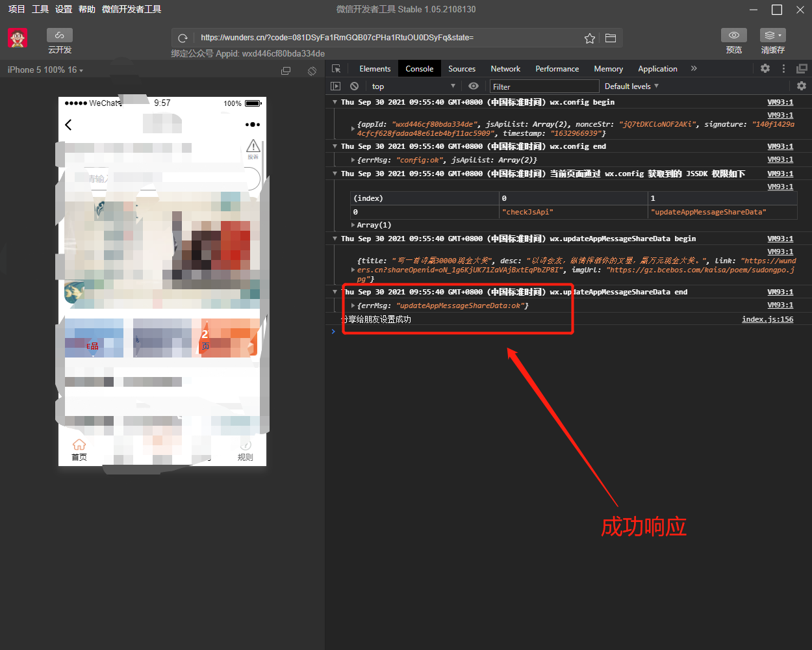This screenshot has width=812, height=650.
Task: Activate the element inspect picker icon
Action: point(336,68)
